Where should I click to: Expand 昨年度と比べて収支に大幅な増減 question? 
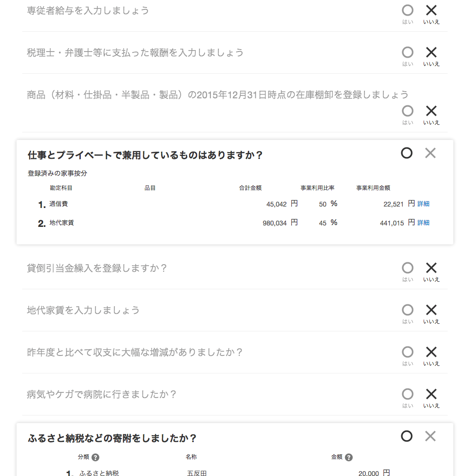pos(135,353)
